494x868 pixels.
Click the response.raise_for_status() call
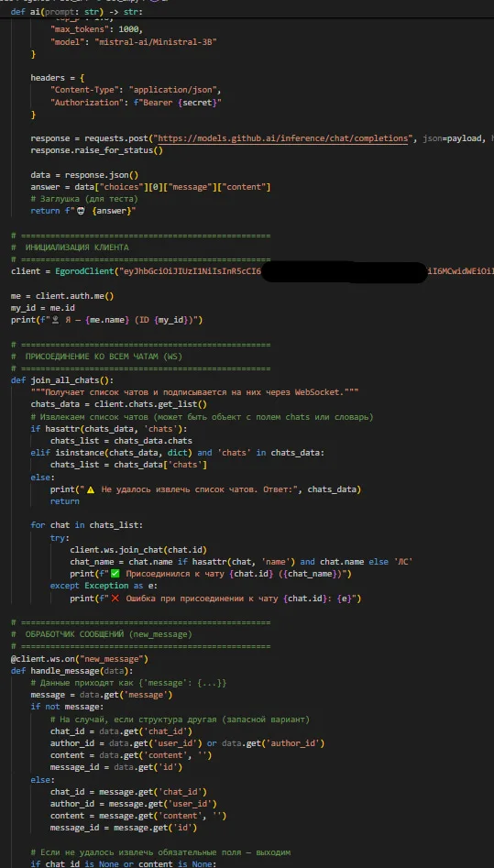[x=96, y=150]
